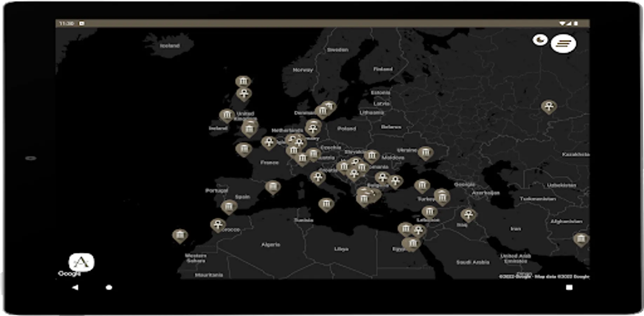Select the museum marker in northern Scotland
Image resolution: width=644 pixels, height=316 pixels.
pos(243,82)
